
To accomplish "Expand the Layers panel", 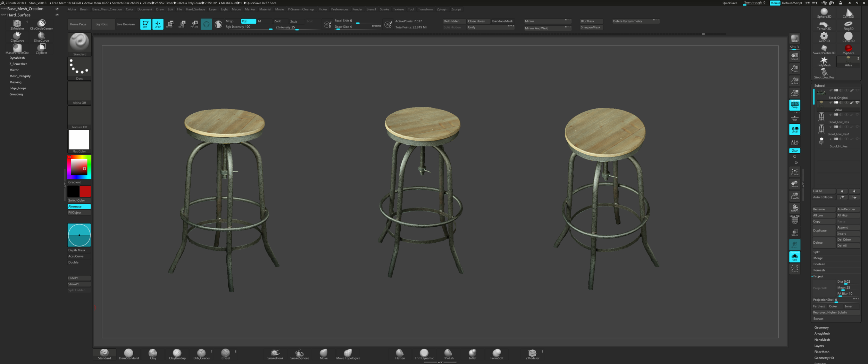I will click(818, 346).
